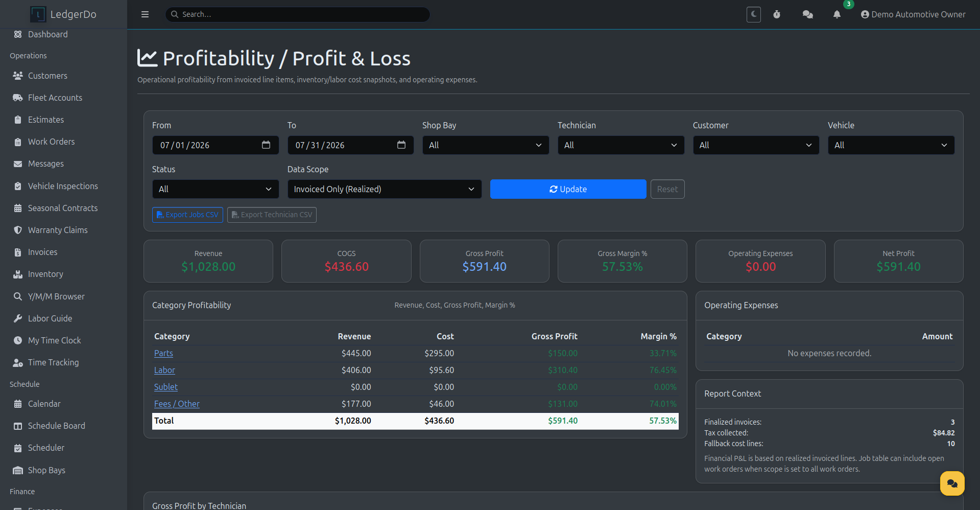The image size is (980, 510).
Task: Open the Customer filter dropdown
Action: pos(756,145)
